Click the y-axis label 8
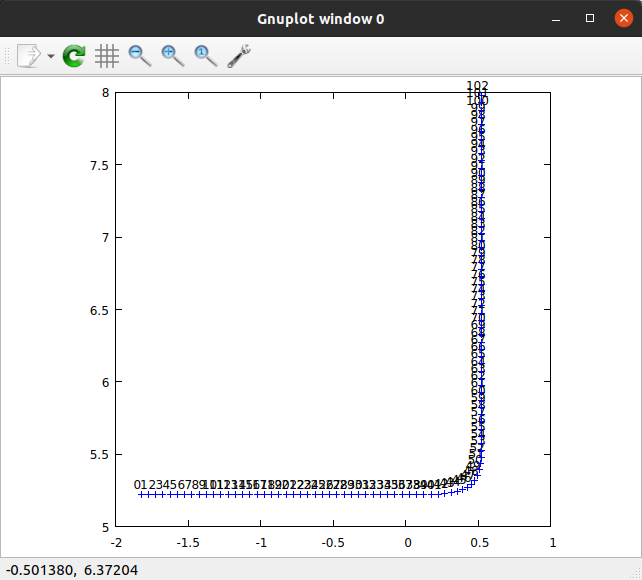The height and width of the screenshot is (580, 642). tap(106, 93)
